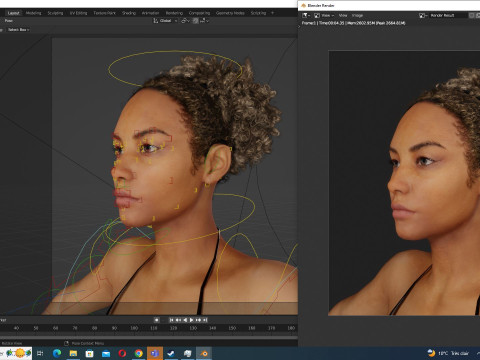The height and width of the screenshot is (360, 480).
Task: Switch to the UV Editing workspace
Action: 78,13
